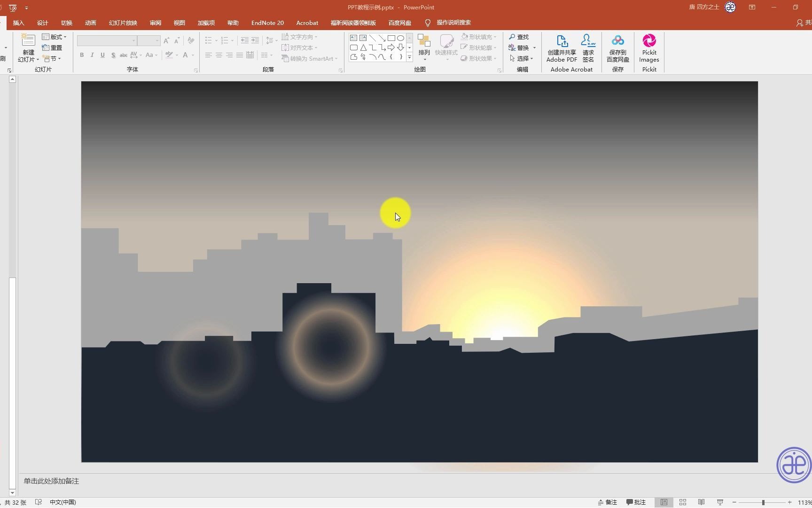Image resolution: width=812 pixels, height=508 pixels.
Task: Click the Increase Font Size icon
Action: tap(166, 41)
